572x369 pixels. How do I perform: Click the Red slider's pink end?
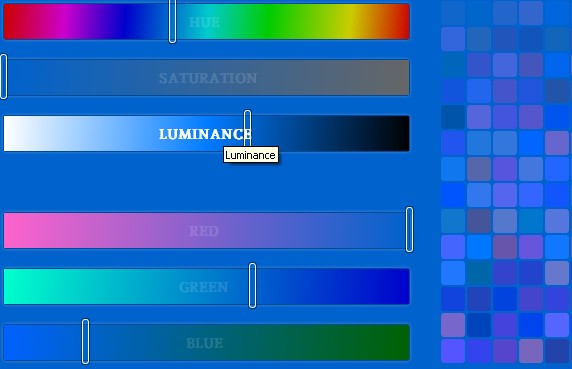point(15,231)
